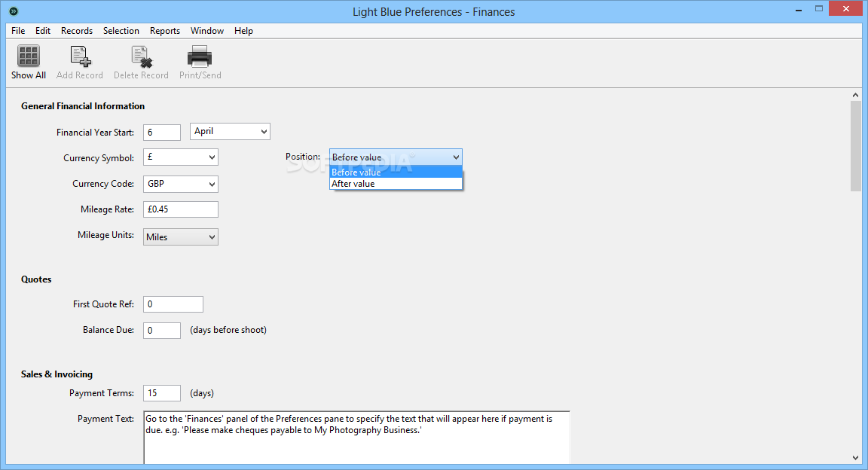The image size is (868, 470).
Task: Click the 'General Financial Information' heading
Action: 83,106
